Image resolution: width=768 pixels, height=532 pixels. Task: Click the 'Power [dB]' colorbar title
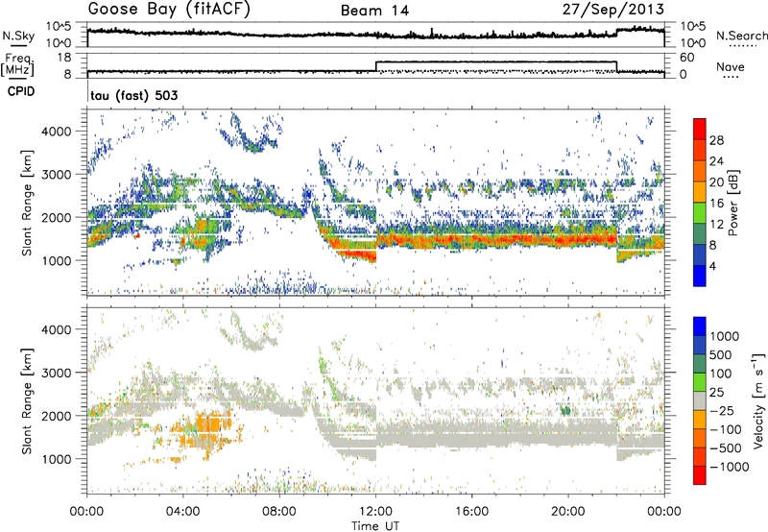pos(732,203)
